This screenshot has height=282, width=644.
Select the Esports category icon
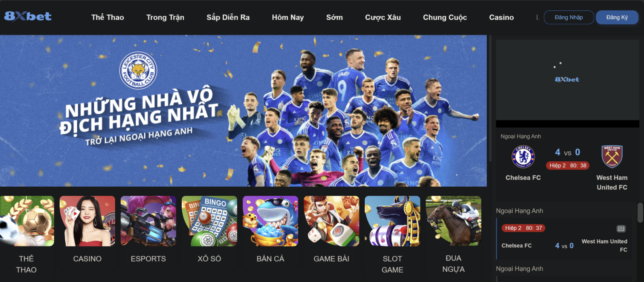tap(148, 221)
